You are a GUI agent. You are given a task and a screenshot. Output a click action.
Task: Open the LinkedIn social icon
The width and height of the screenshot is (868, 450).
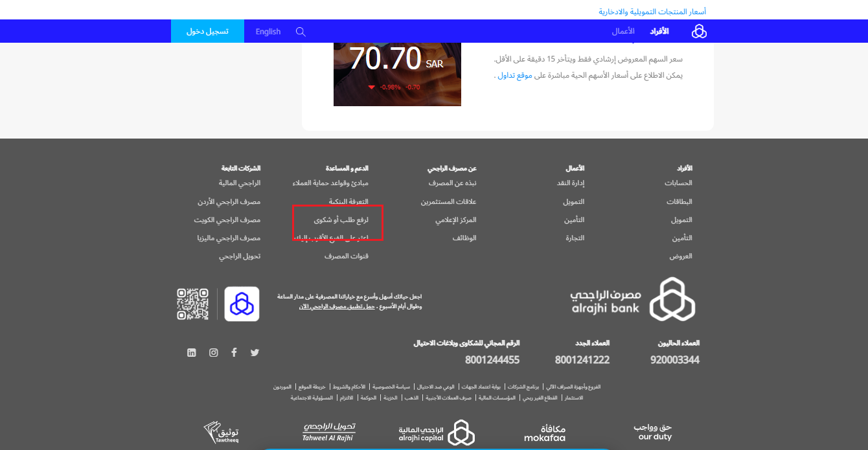192,353
